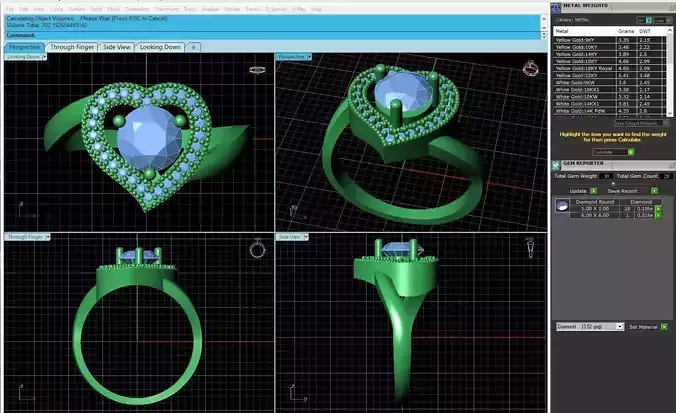The width and height of the screenshot is (676, 413).
Task: Click the Set Material label
Action: coord(643,327)
